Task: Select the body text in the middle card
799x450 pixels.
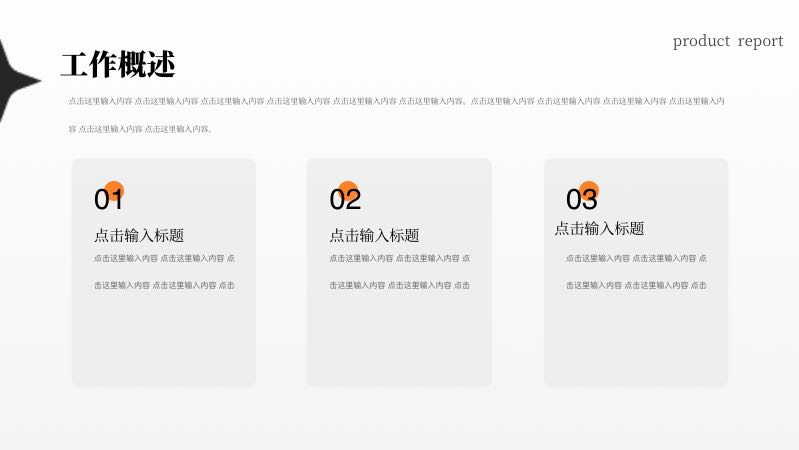Action: point(399,271)
